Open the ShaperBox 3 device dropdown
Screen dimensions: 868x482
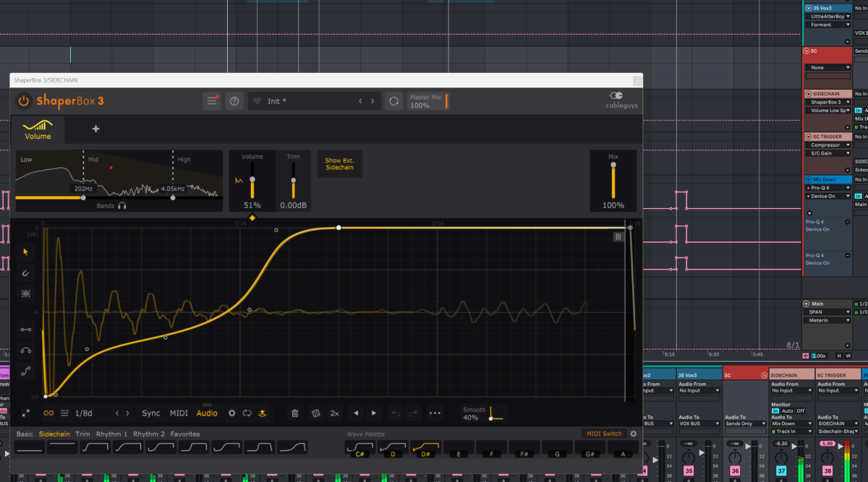828,102
